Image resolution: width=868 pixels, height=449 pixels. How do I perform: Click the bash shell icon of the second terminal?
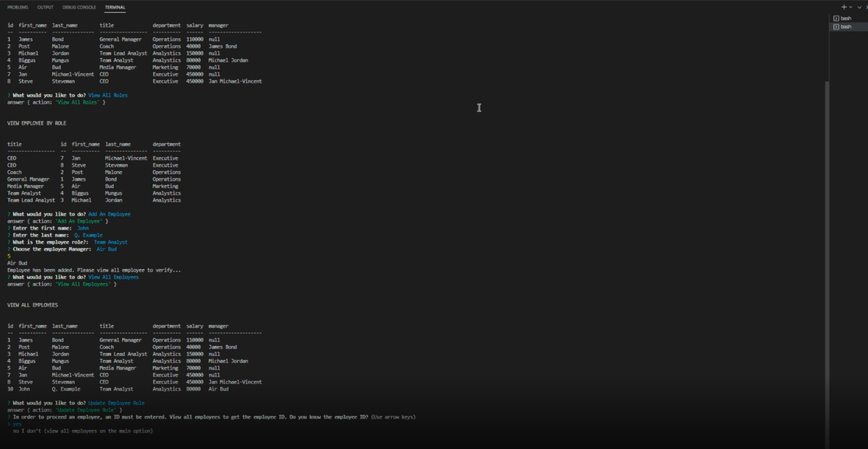coord(836,27)
